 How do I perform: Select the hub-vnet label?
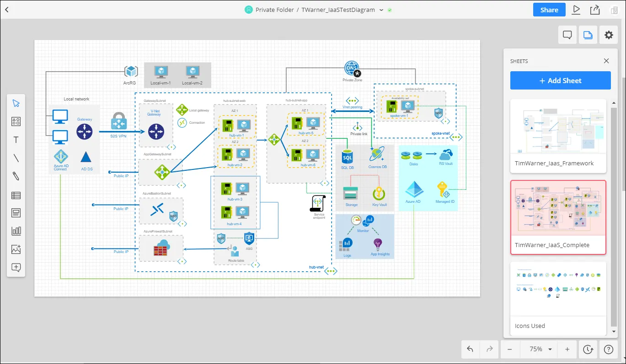pyautogui.click(x=316, y=267)
